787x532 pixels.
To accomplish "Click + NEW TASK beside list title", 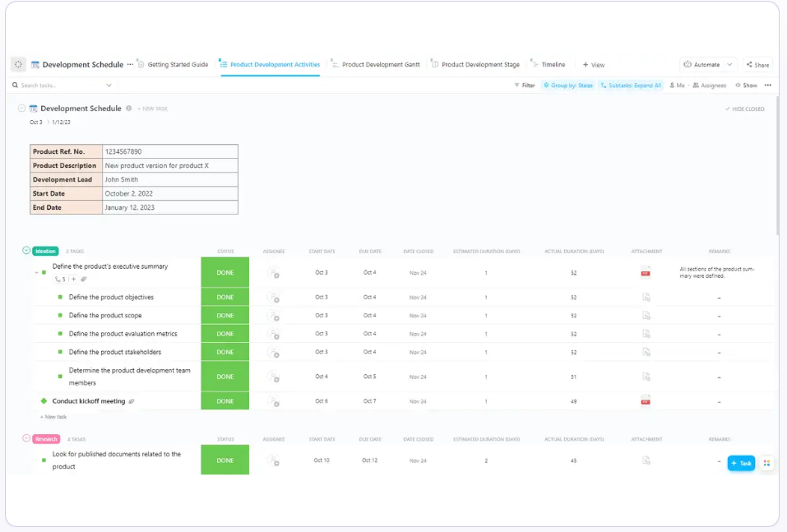I will coord(153,109).
